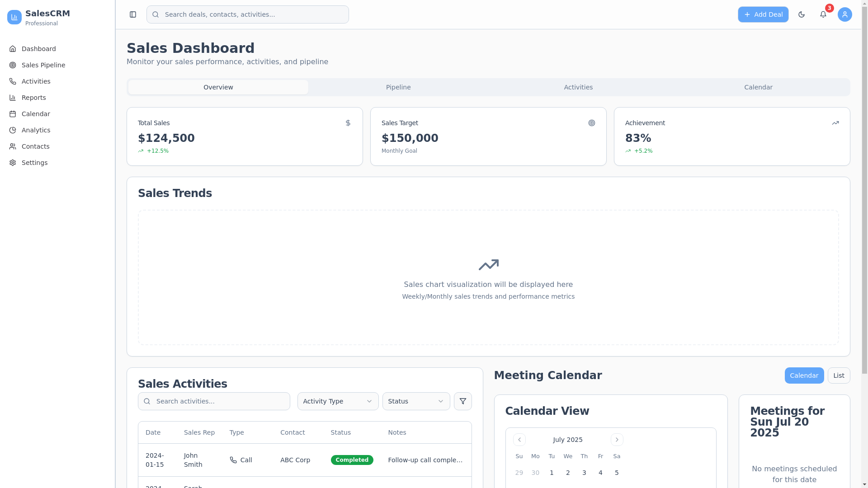Select June 30 in the calendar
Image resolution: width=868 pixels, height=488 pixels.
[535, 473]
